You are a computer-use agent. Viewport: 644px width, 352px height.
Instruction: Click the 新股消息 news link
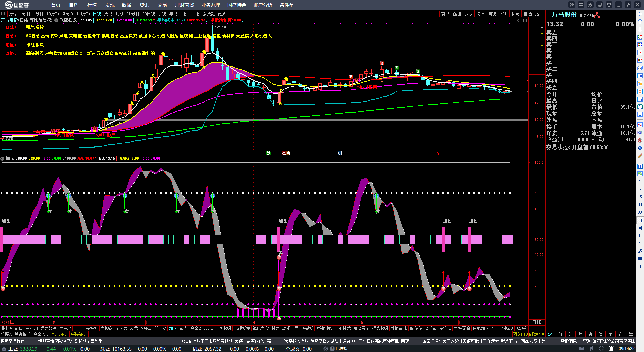(x=569, y=341)
